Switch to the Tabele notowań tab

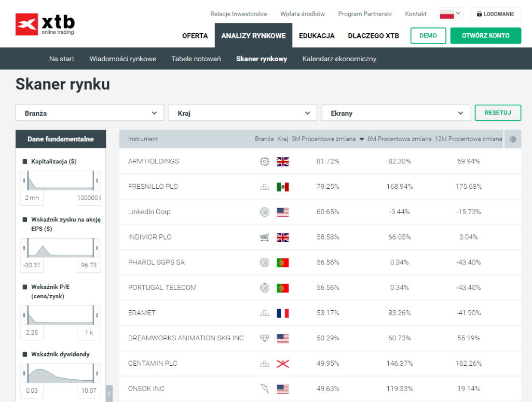click(x=196, y=59)
